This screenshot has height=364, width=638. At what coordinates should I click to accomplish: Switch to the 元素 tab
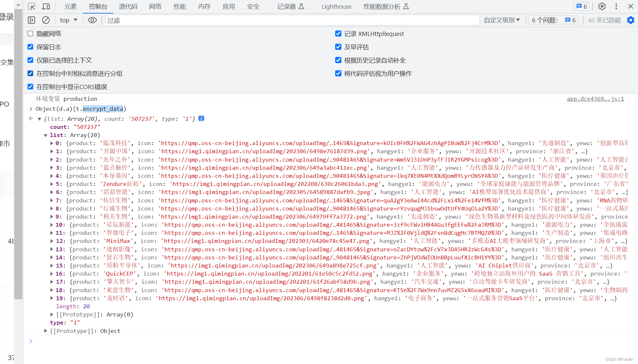[x=70, y=6]
